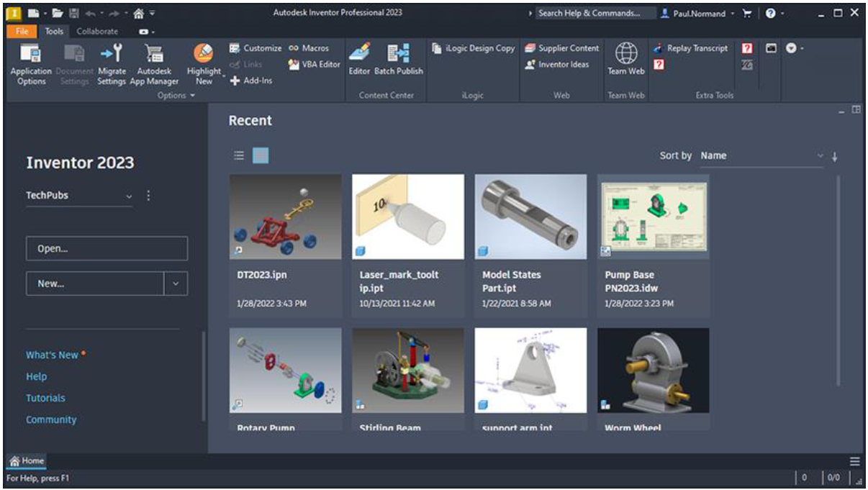
Task: Open the Add-Ins manager
Action: [250, 81]
